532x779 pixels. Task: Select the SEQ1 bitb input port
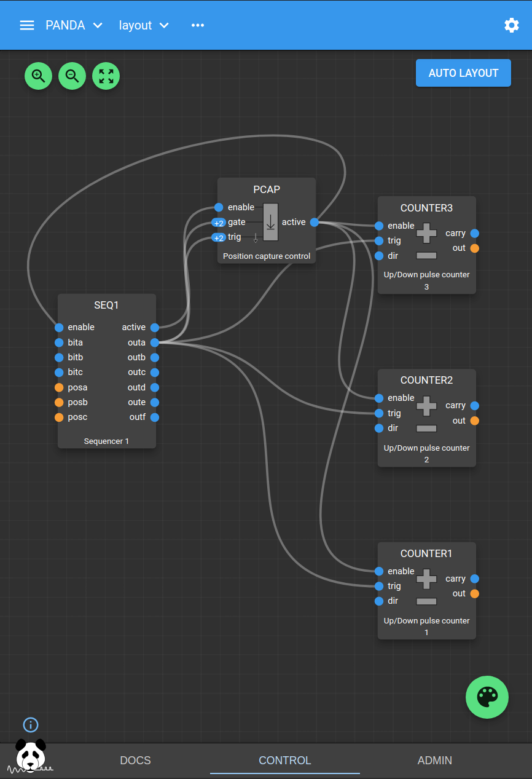coord(59,357)
